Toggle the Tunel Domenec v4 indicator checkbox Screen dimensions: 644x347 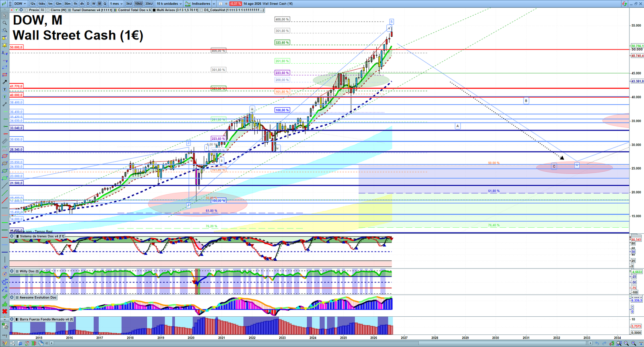point(69,10)
